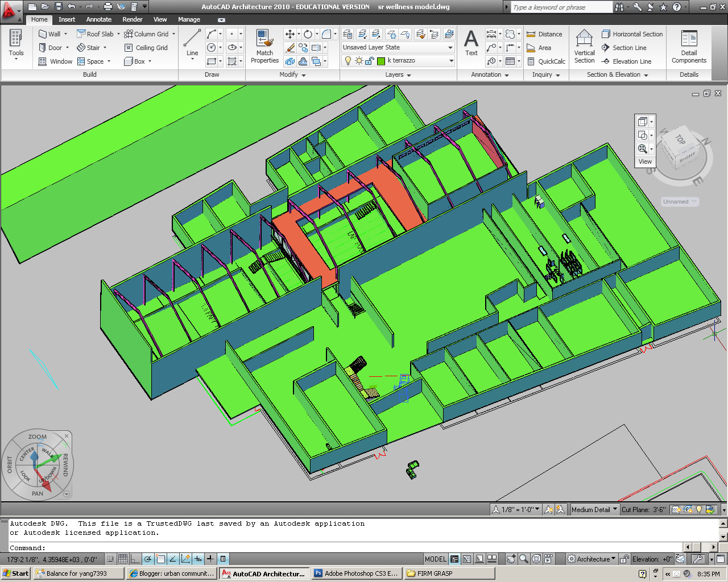Screen dimensions: 728x582
Task: Switch to Adobe Photoshop CS3 in taskbar
Action: pyautogui.click(x=356, y=573)
